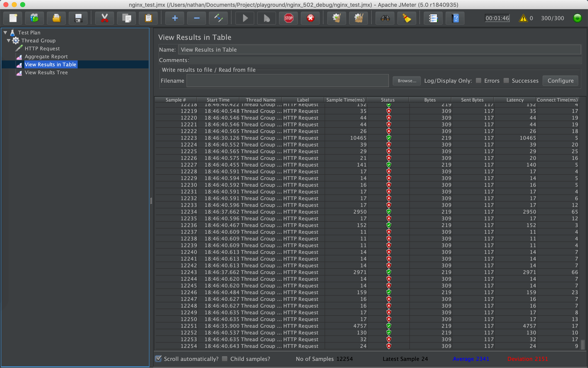Select View Results Tree listener
The width and height of the screenshot is (588, 368).
(46, 73)
